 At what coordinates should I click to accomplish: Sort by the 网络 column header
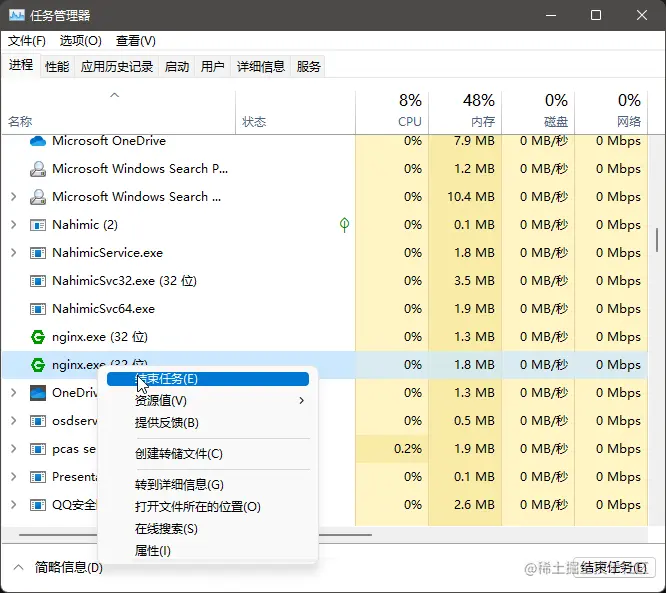[611, 113]
